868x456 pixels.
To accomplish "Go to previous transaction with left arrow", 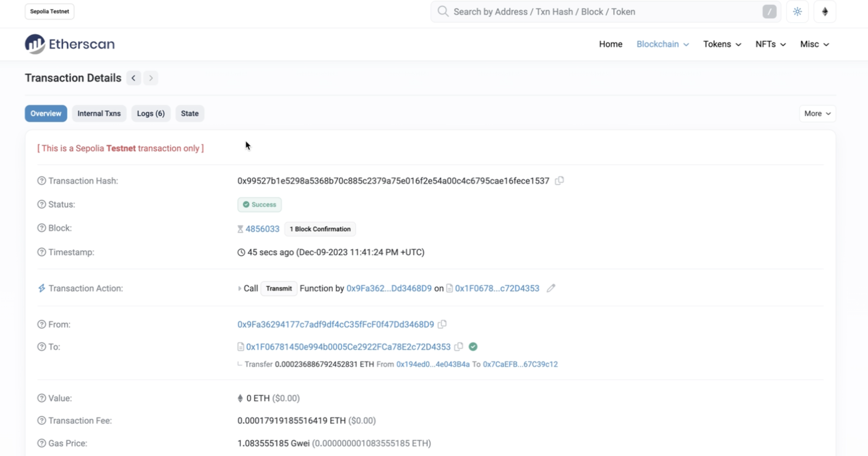I will (x=133, y=78).
